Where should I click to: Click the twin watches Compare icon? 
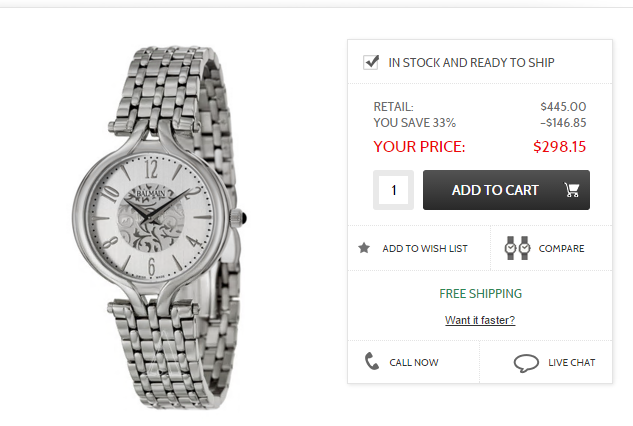coord(516,248)
